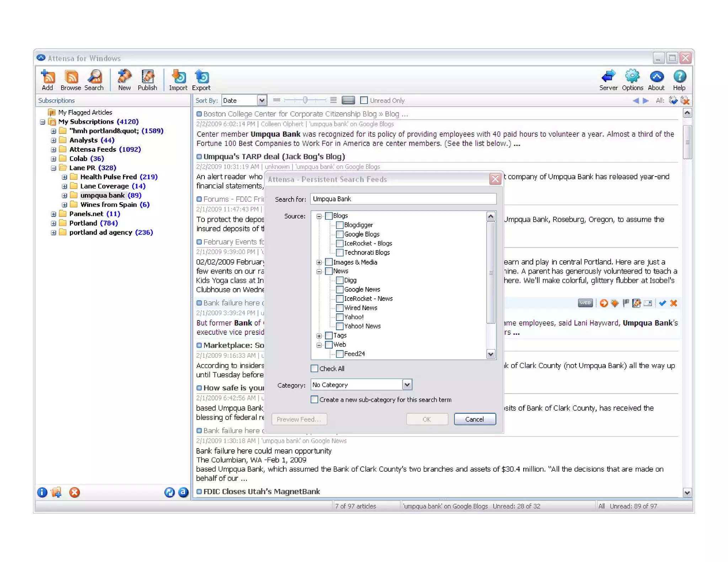Click the Preview Feed button
The width and height of the screenshot is (728, 562).
tap(299, 419)
